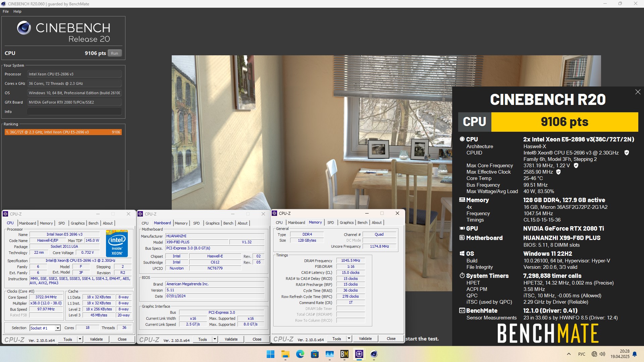
Task: Click BenchMate CPU chip section icon
Action: [x=462, y=139]
